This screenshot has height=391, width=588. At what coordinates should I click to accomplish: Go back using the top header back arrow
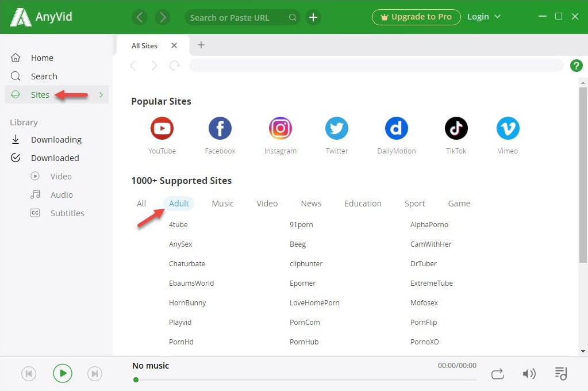pyautogui.click(x=140, y=17)
